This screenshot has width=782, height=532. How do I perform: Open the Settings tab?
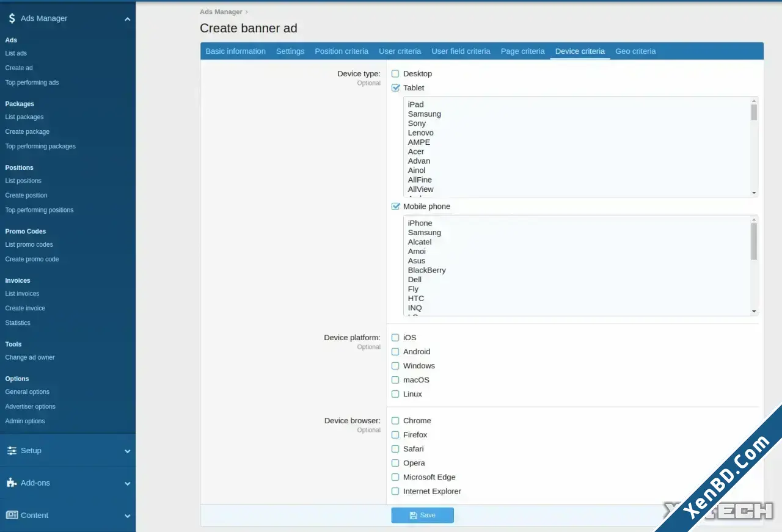pos(290,51)
